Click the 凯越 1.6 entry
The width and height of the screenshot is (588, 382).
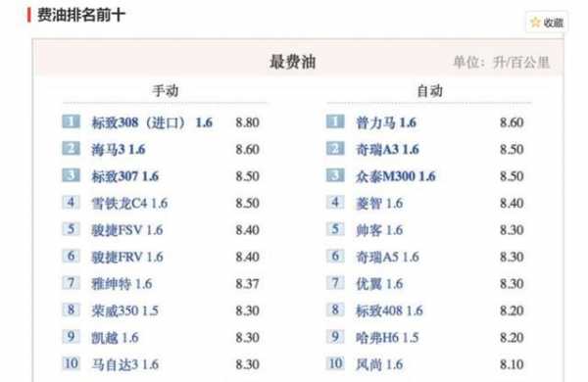pyautogui.click(x=116, y=338)
